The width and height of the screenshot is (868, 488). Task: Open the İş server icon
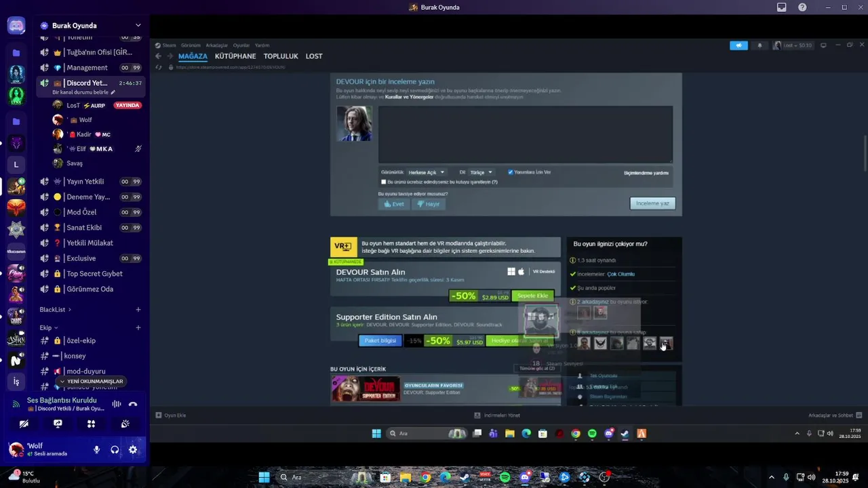click(16, 382)
